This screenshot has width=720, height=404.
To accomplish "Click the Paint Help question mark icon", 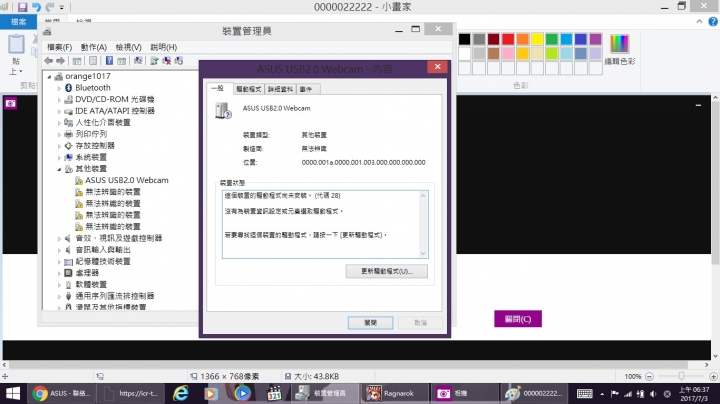I will (x=713, y=21).
